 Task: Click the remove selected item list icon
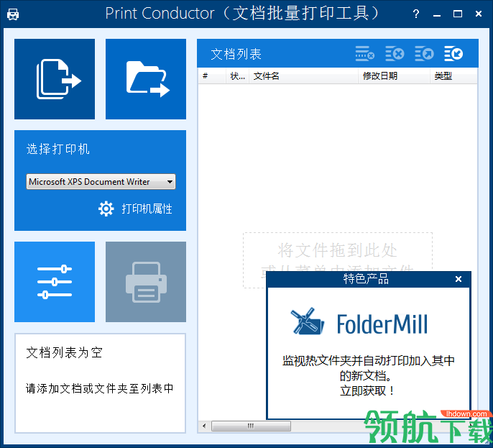(x=365, y=53)
